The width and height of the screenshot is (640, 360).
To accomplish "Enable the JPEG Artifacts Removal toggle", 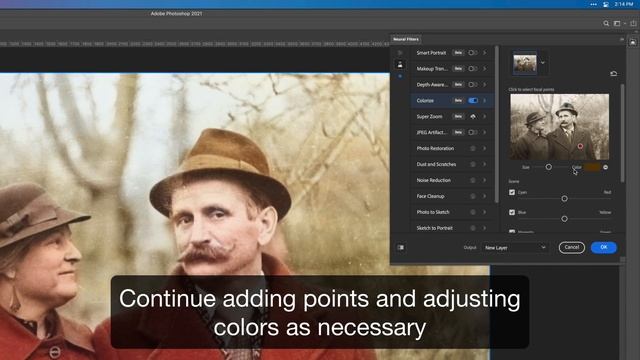I will pos(473,133).
